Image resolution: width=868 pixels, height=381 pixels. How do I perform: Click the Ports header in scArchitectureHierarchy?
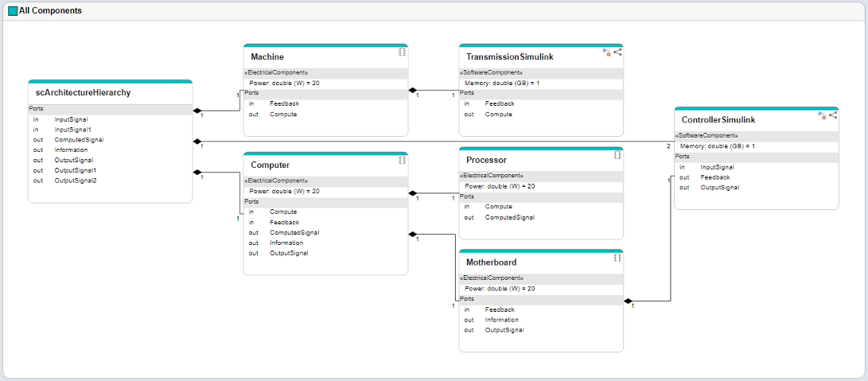(110, 109)
